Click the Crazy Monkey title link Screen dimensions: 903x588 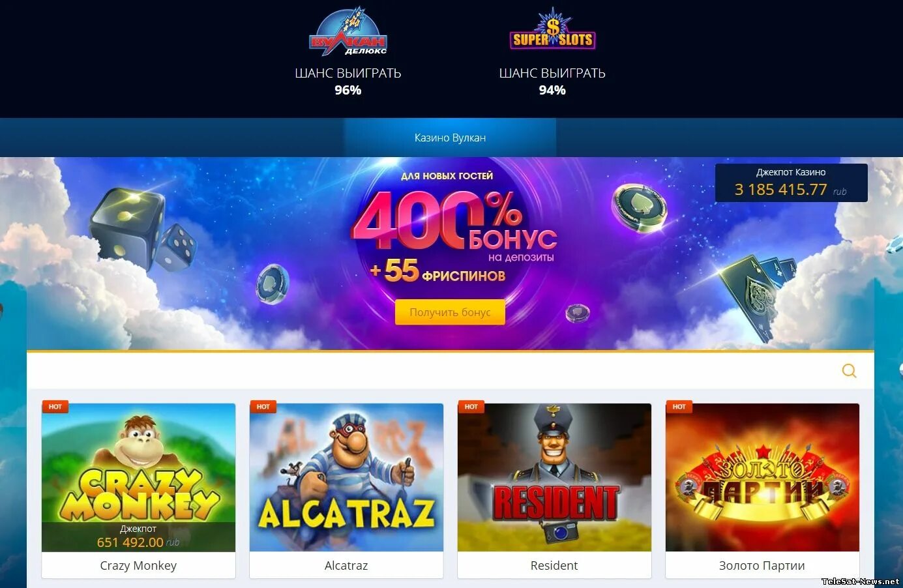138,565
